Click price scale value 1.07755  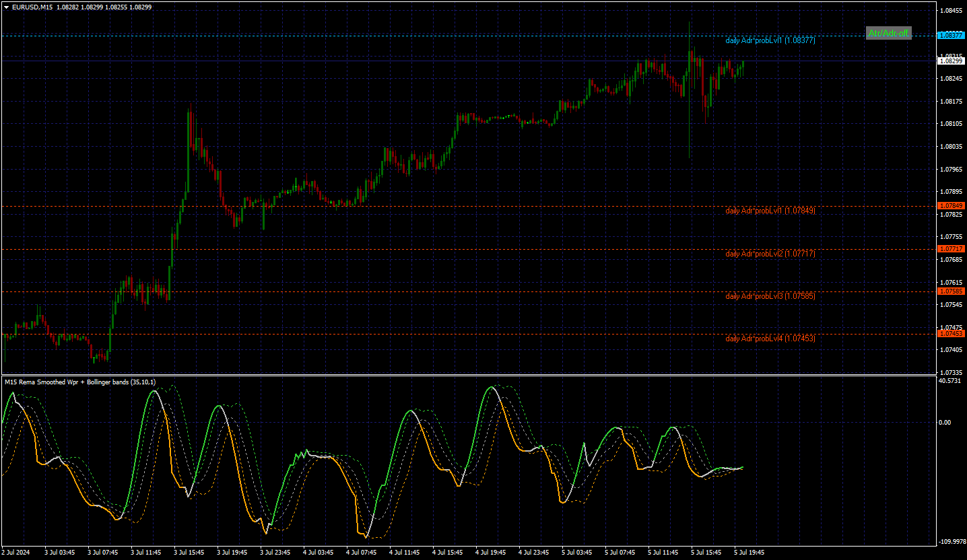click(x=952, y=237)
